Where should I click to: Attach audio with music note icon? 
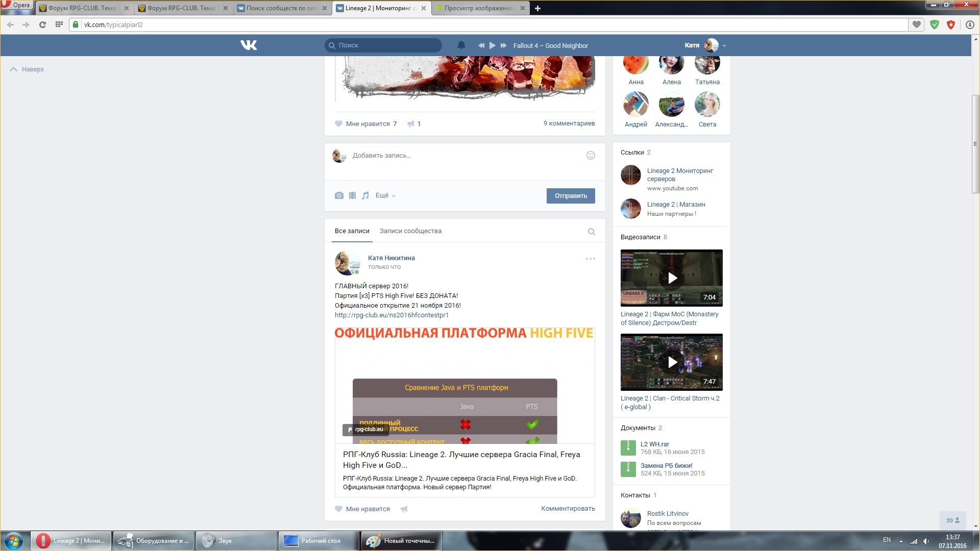[x=365, y=195]
